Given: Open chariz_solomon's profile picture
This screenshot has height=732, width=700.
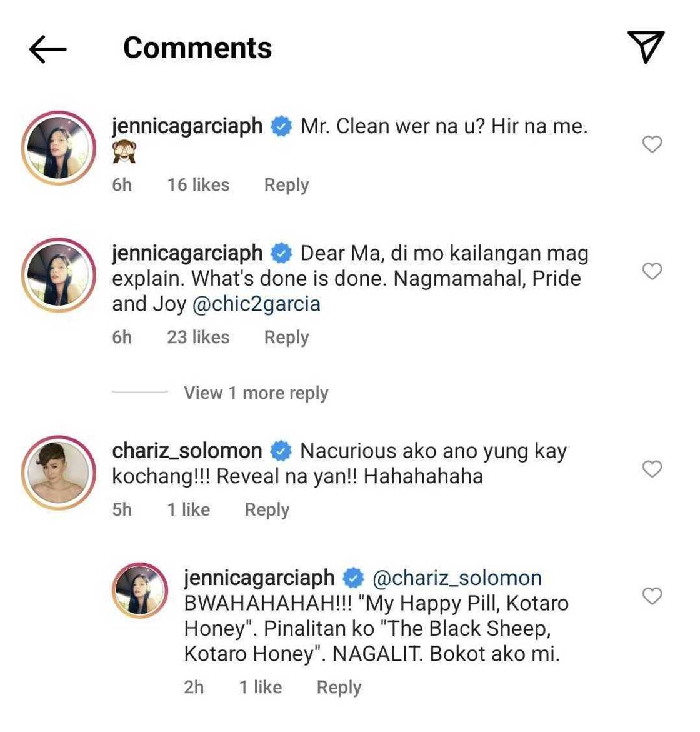Looking at the screenshot, I should pos(59,473).
